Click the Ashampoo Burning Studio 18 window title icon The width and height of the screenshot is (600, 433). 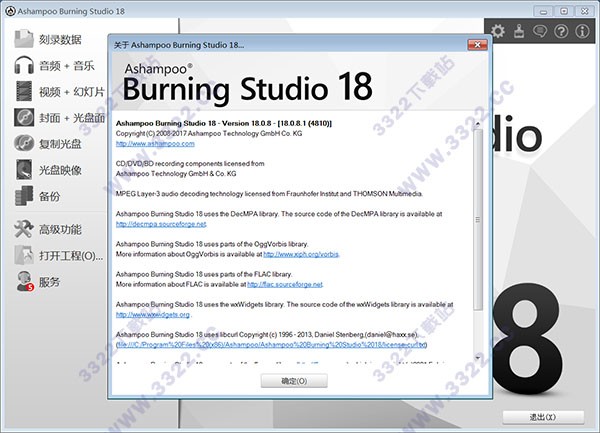point(10,11)
